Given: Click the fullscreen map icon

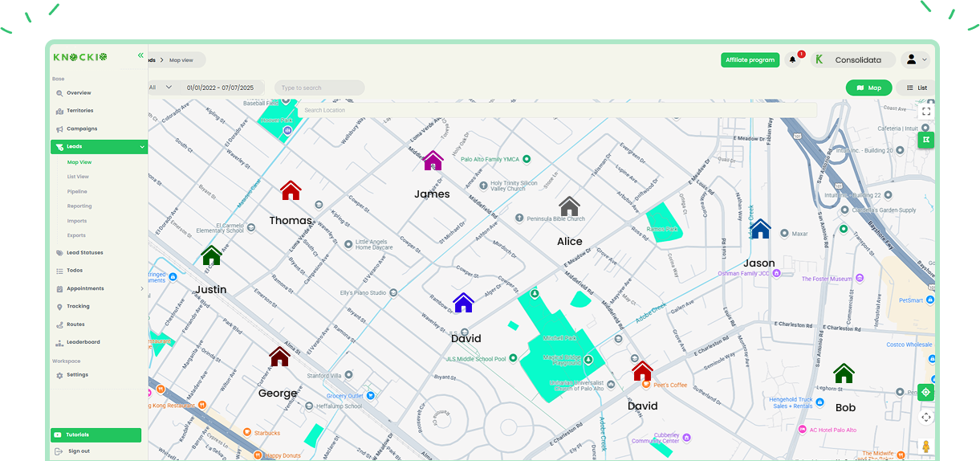Looking at the screenshot, I should point(926,112).
